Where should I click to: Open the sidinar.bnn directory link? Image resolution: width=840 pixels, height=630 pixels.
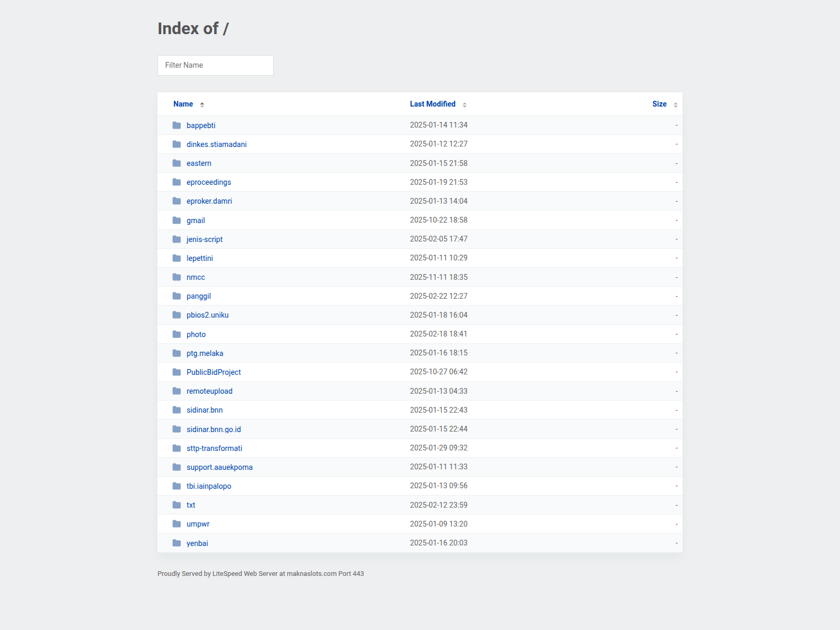205,410
